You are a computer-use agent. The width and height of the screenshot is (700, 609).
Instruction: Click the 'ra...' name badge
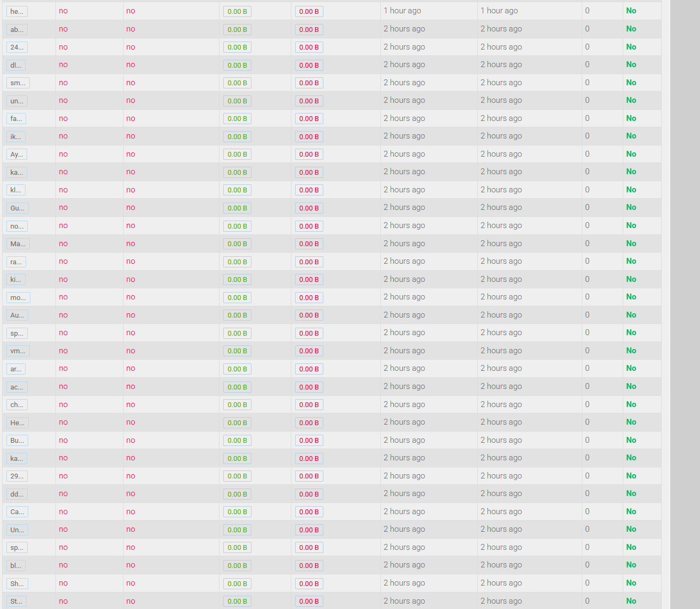pyautogui.click(x=16, y=262)
